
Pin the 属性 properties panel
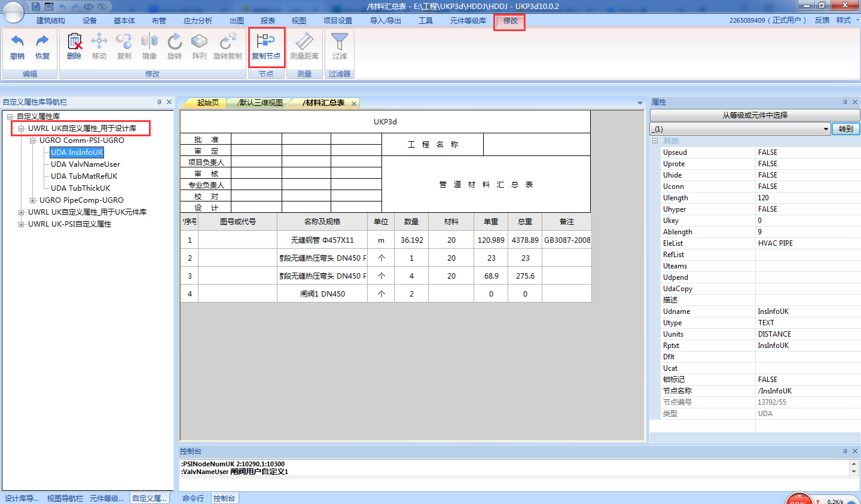point(845,102)
